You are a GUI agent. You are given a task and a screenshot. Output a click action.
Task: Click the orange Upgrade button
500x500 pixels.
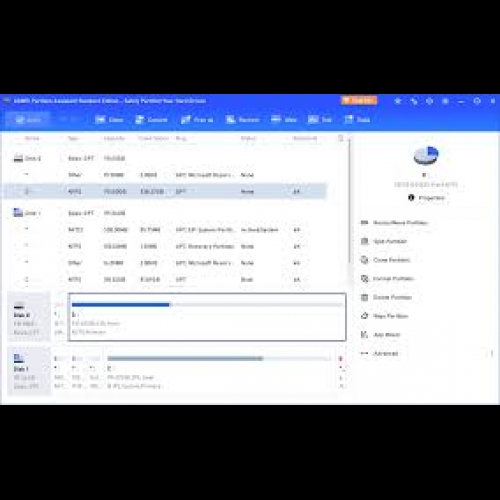pyautogui.click(x=359, y=100)
